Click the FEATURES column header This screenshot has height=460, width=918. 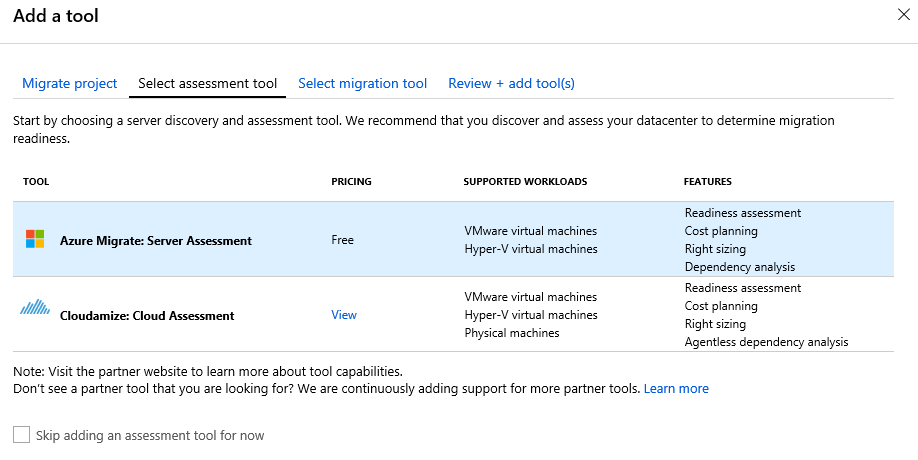(708, 182)
